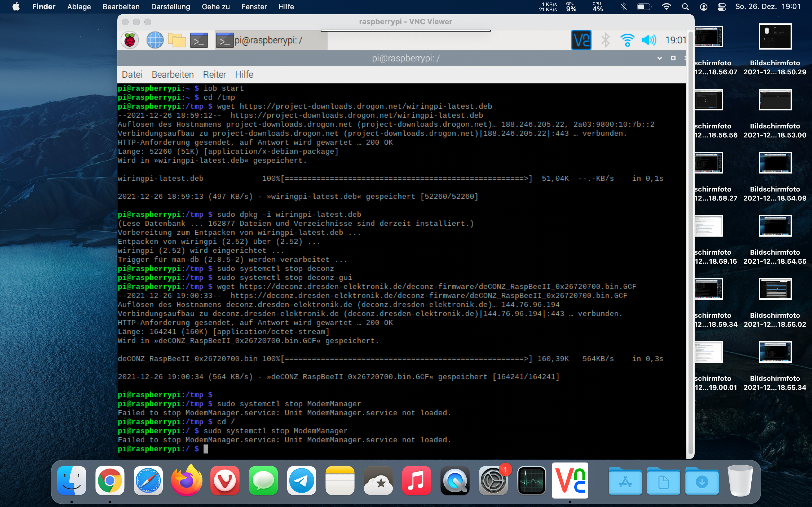Toggle macOS Control Center
Image resolution: width=812 pixels, height=507 pixels.
[722, 7]
